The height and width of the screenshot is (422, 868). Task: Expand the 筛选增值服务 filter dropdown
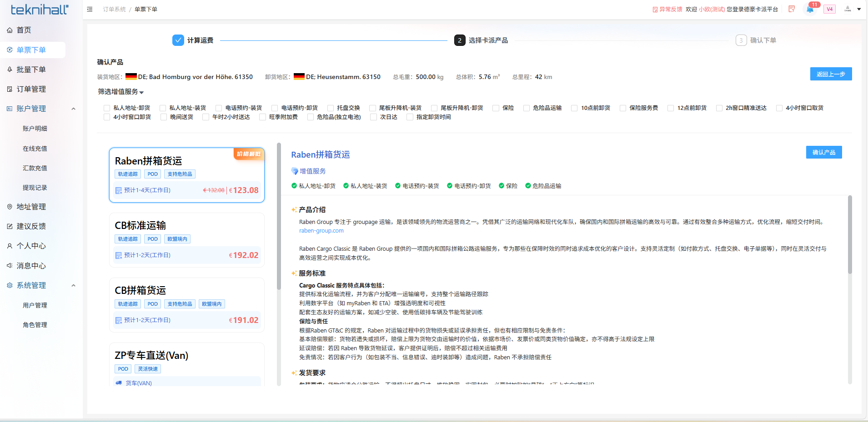120,92
